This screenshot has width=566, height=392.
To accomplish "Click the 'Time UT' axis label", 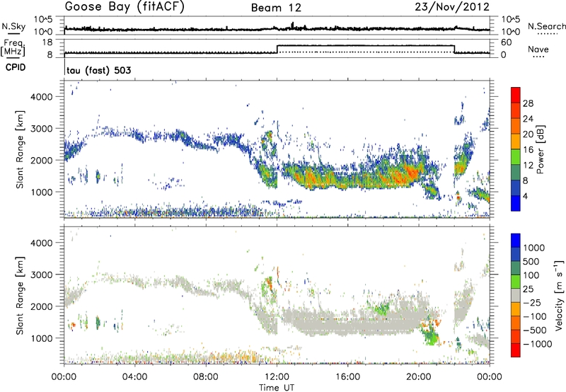I will [x=277, y=387].
